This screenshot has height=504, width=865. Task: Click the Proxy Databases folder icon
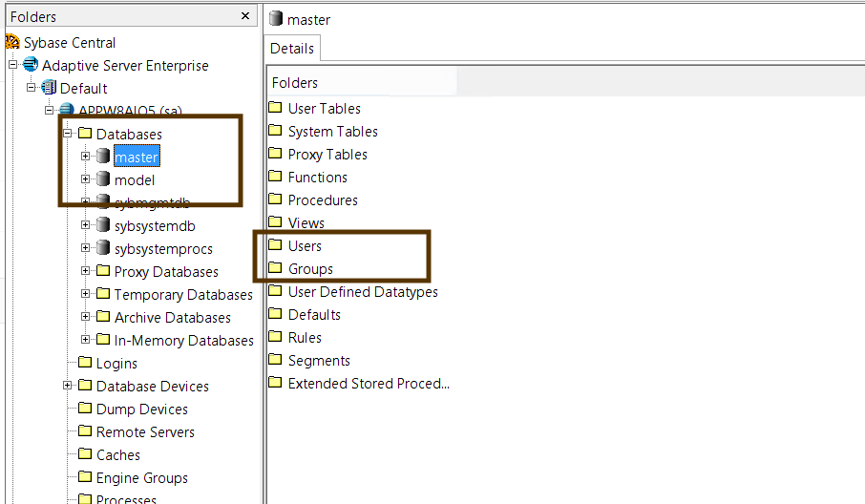point(102,270)
